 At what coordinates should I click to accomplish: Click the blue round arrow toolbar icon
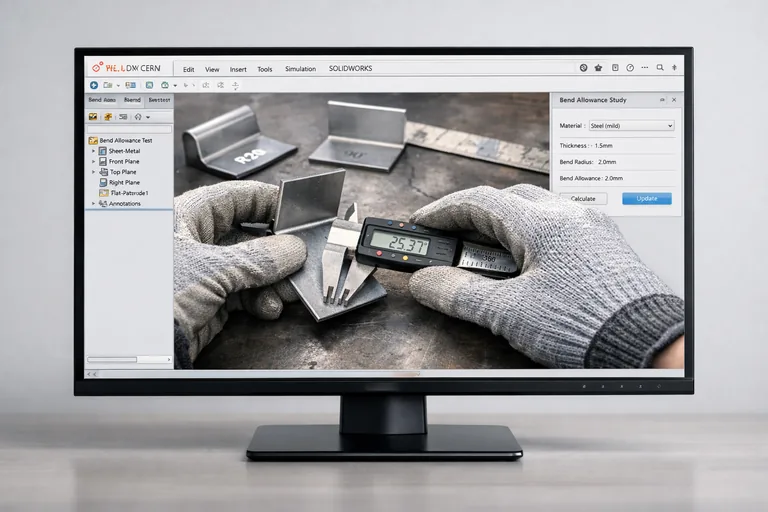click(x=94, y=85)
